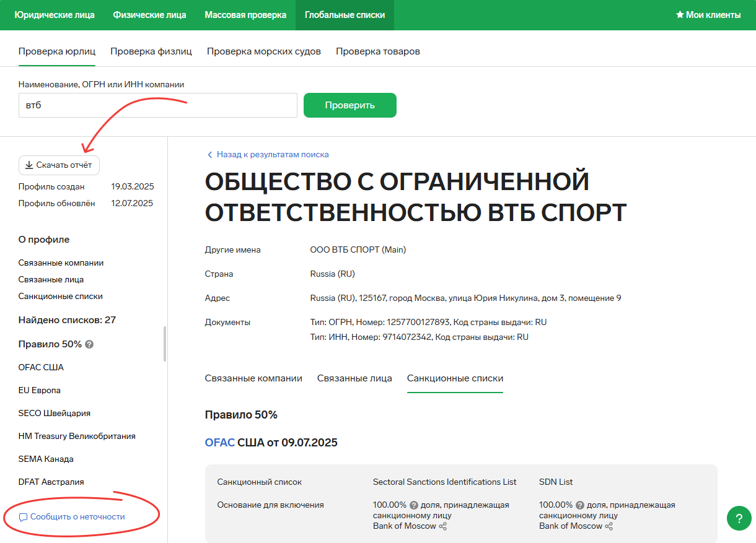Open the Связанные лица tab in profile
756x543 pixels.
point(354,378)
